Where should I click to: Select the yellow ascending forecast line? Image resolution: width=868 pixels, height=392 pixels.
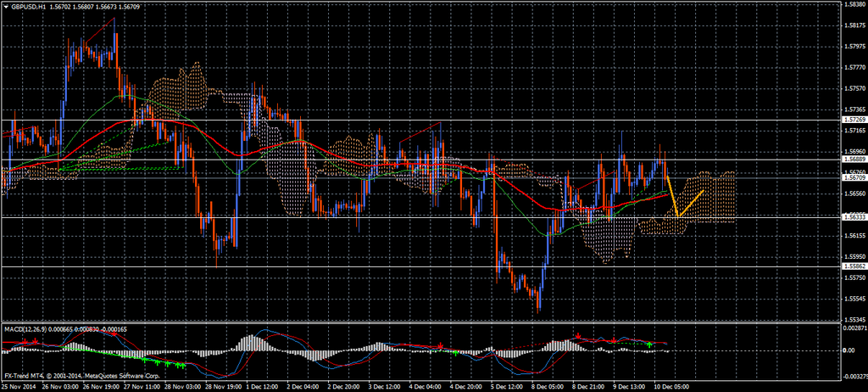pos(691,204)
